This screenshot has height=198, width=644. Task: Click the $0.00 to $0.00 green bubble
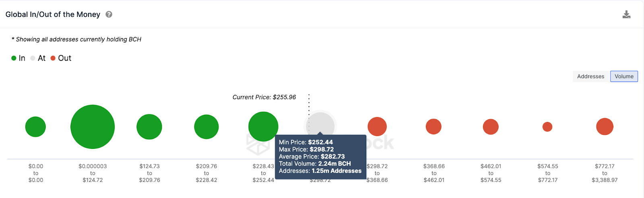coord(35,127)
